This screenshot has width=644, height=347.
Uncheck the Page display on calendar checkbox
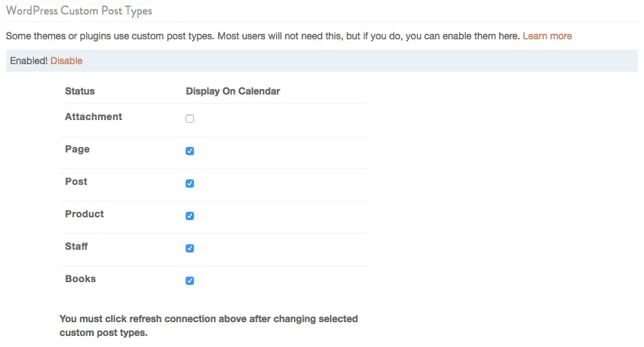click(190, 151)
